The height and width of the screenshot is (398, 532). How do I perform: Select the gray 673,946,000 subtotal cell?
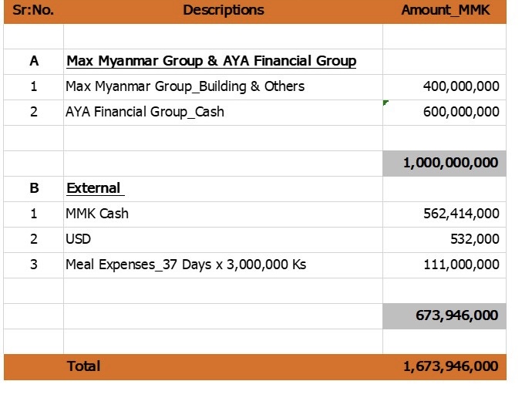pos(444,316)
